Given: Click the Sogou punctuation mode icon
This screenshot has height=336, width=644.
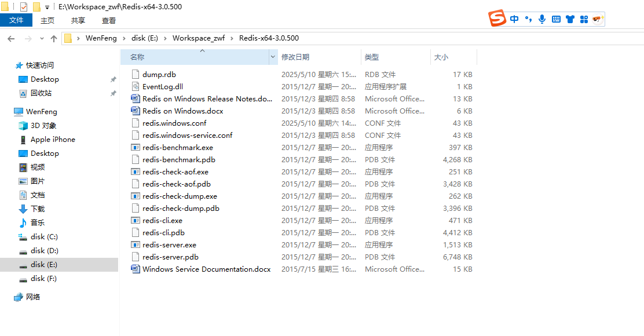Looking at the screenshot, I should pyautogui.click(x=528, y=19).
